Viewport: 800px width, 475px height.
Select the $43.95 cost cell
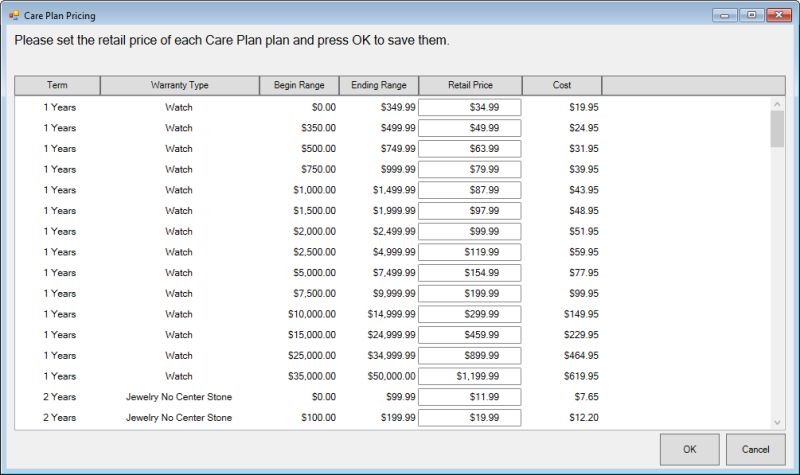click(x=584, y=190)
